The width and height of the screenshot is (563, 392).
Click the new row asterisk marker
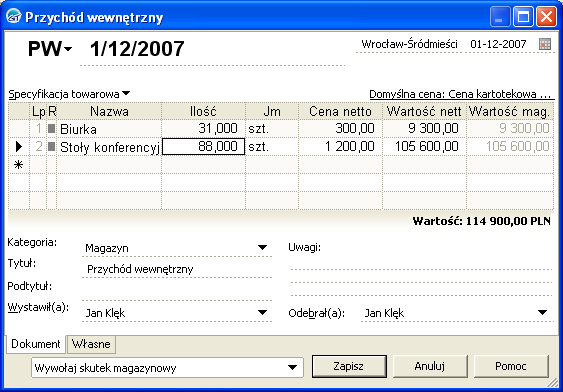(x=18, y=165)
